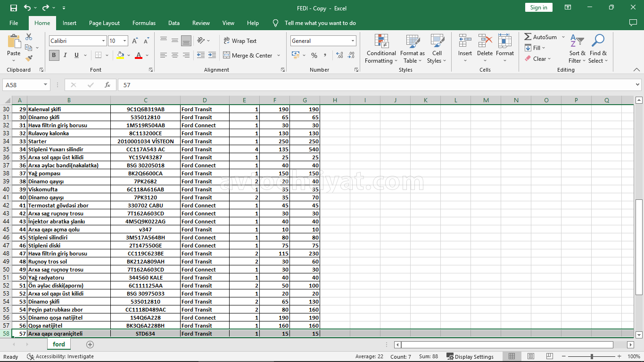Increase indent of cell

(212, 55)
